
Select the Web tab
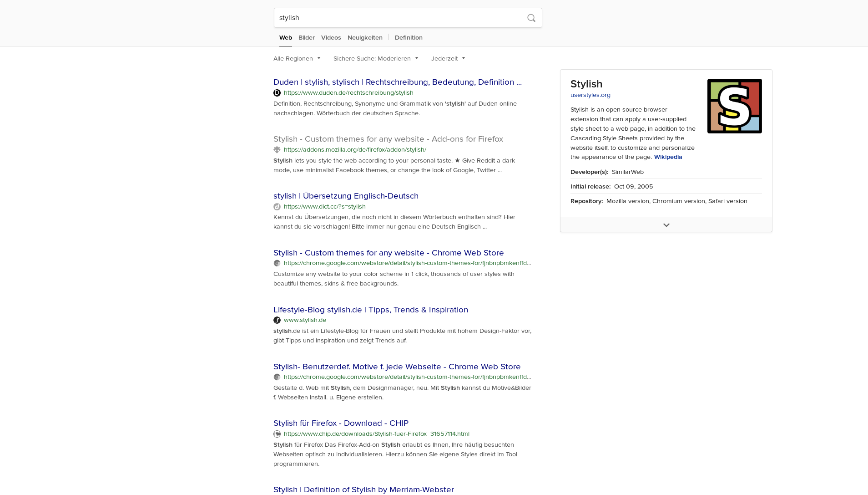click(286, 38)
